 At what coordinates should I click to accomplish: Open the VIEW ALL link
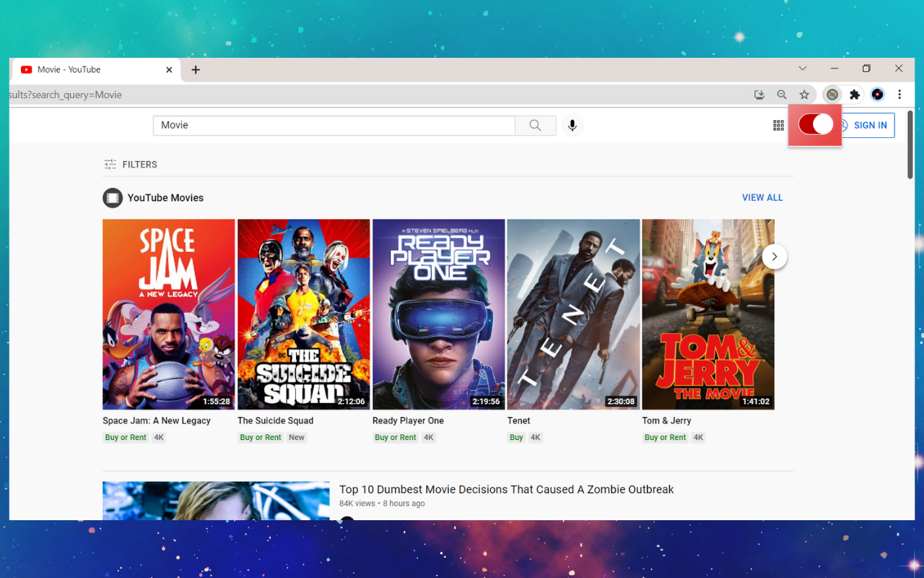tap(762, 198)
